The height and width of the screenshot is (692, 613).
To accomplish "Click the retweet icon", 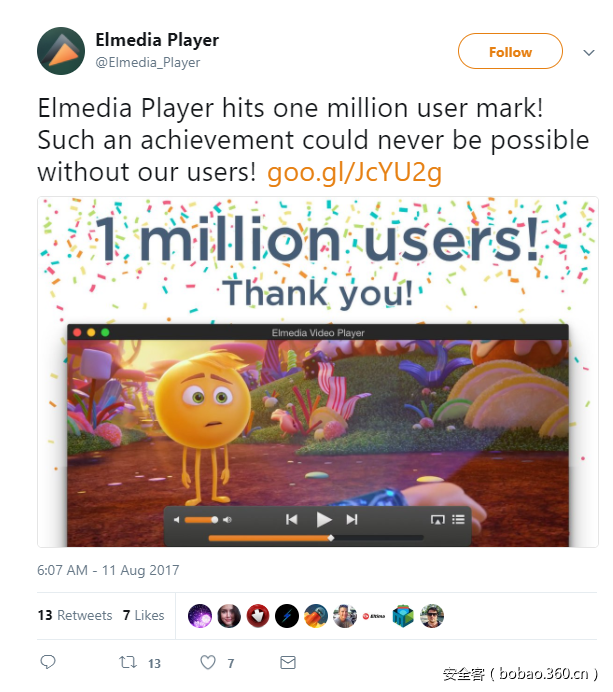I will coord(128,662).
